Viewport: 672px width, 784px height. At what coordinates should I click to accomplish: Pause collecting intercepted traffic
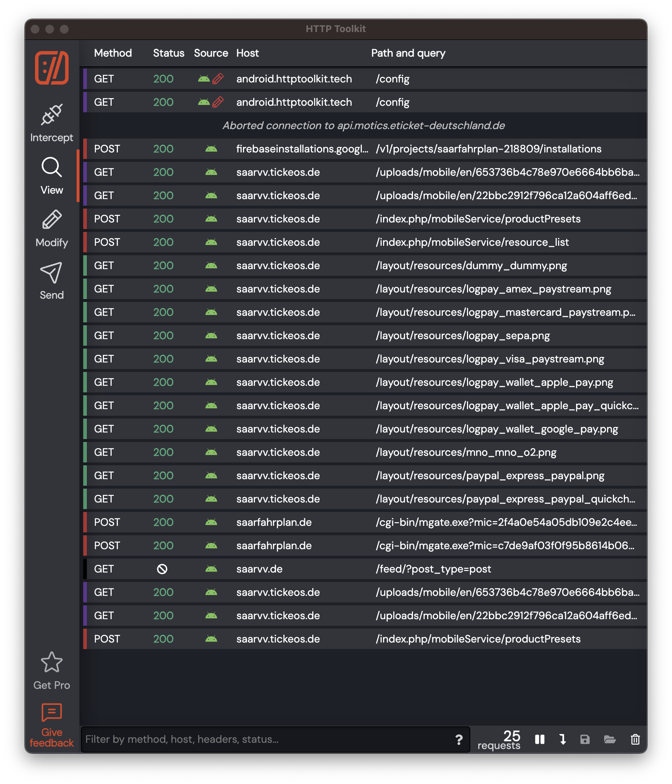click(x=540, y=740)
